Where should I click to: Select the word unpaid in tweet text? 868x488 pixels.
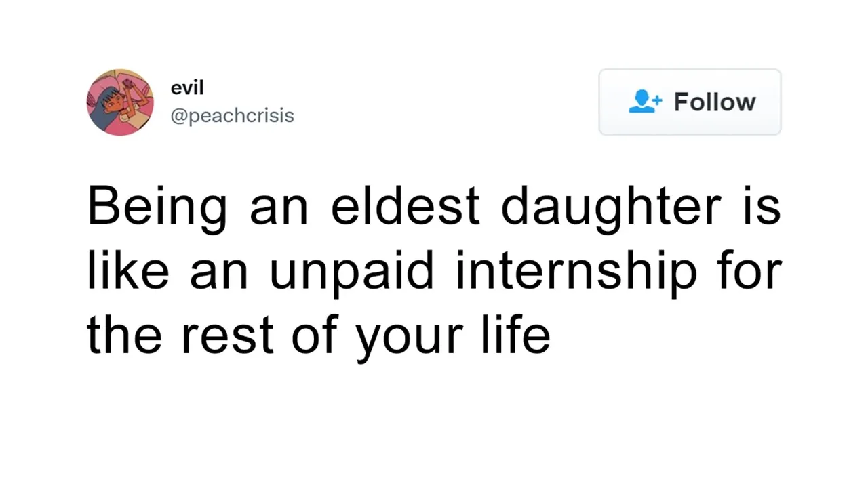[x=351, y=271]
